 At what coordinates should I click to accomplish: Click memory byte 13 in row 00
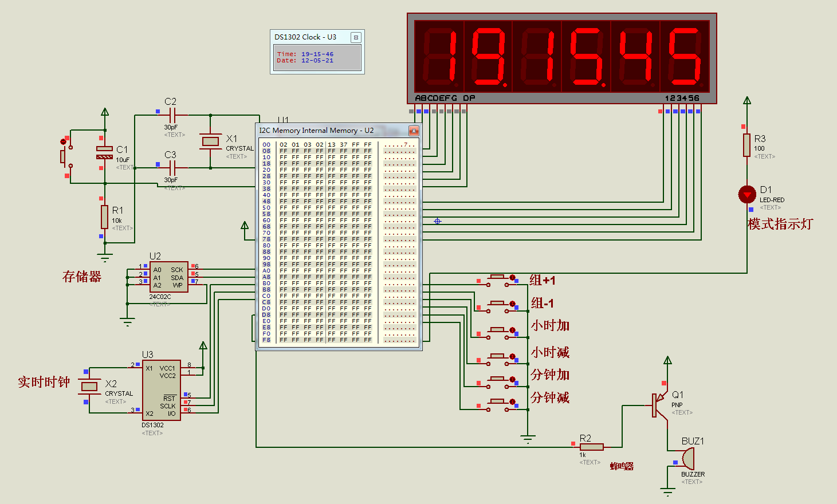[x=332, y=145]
